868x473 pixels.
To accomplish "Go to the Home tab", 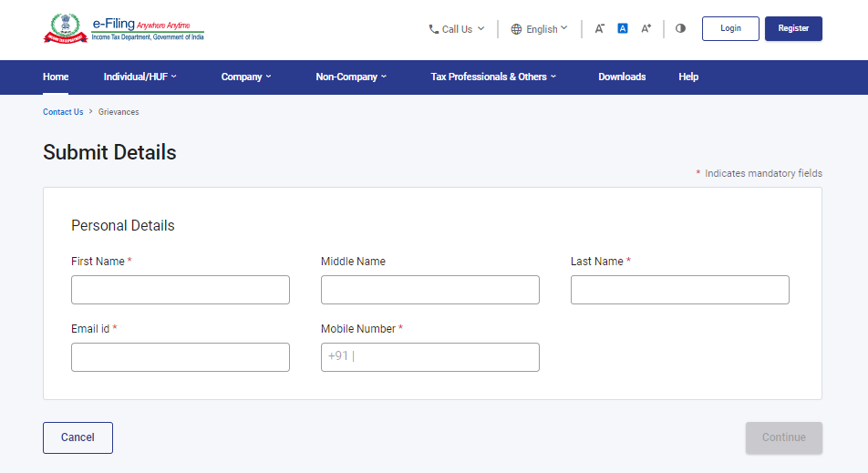I will pos(56,77).
